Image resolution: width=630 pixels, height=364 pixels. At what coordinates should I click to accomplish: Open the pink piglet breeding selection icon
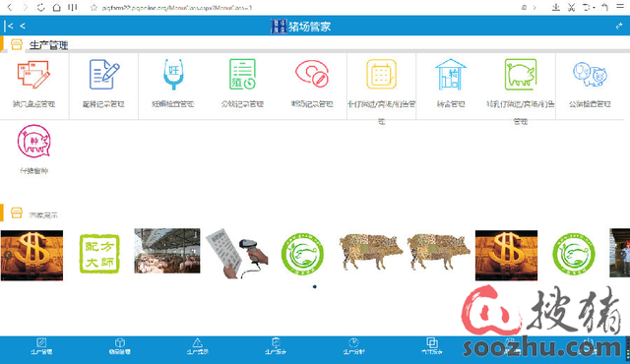pyautogui.click(x=33, y=141)
